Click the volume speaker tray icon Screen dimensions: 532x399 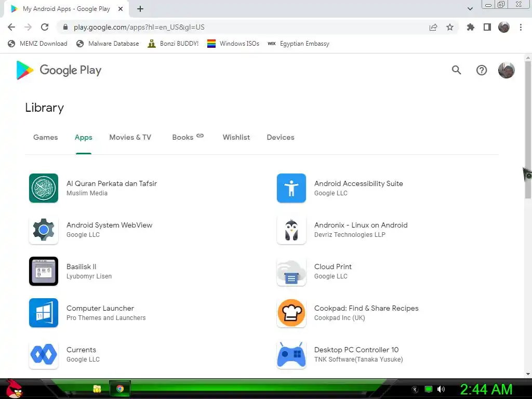441,389
